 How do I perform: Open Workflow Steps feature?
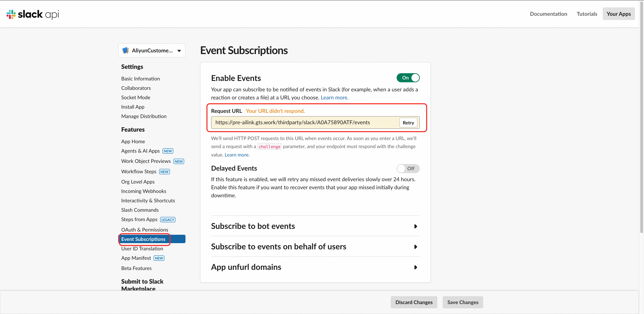[139, 171]
